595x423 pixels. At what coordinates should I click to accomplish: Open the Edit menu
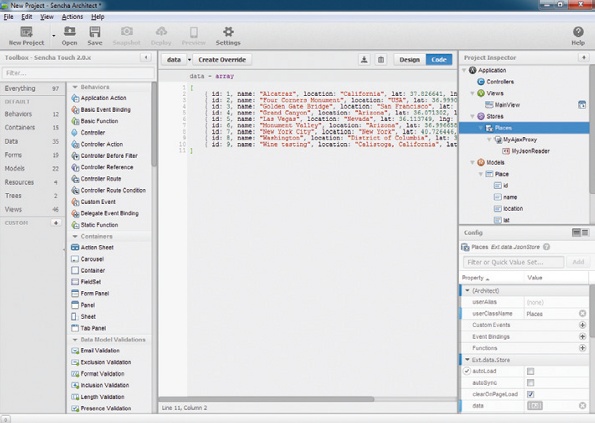[27, 17]
